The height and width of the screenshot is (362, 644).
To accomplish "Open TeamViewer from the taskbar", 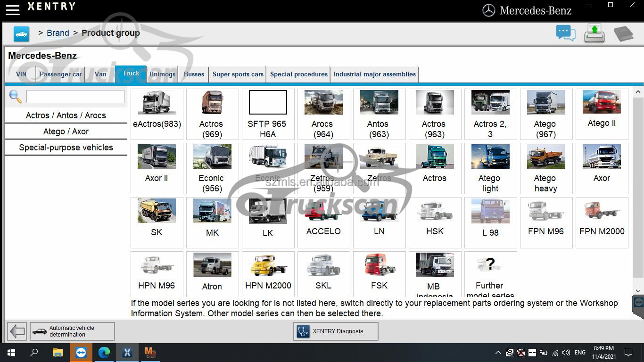I will click(81, 353).
